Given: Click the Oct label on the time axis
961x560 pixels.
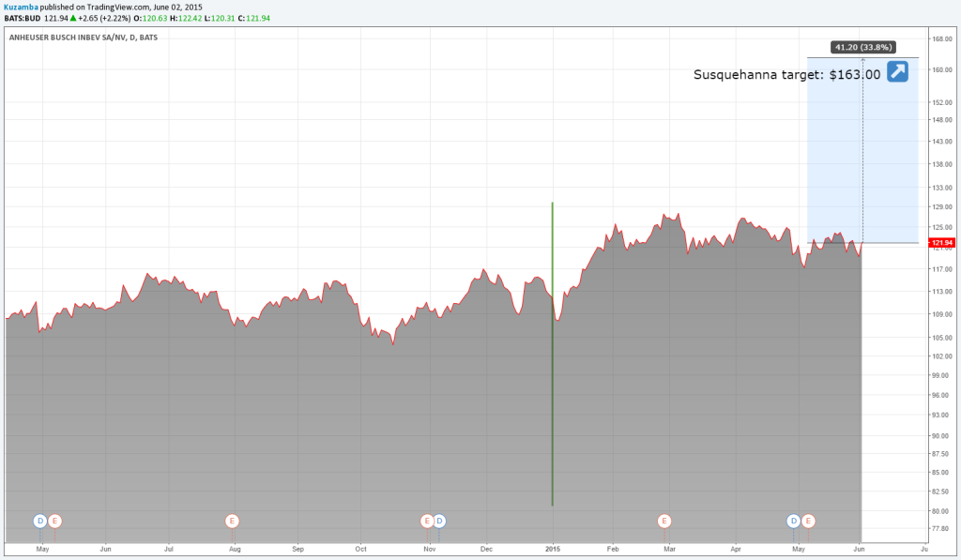Looking at the screenshot, I should click(x=361, y=549).
